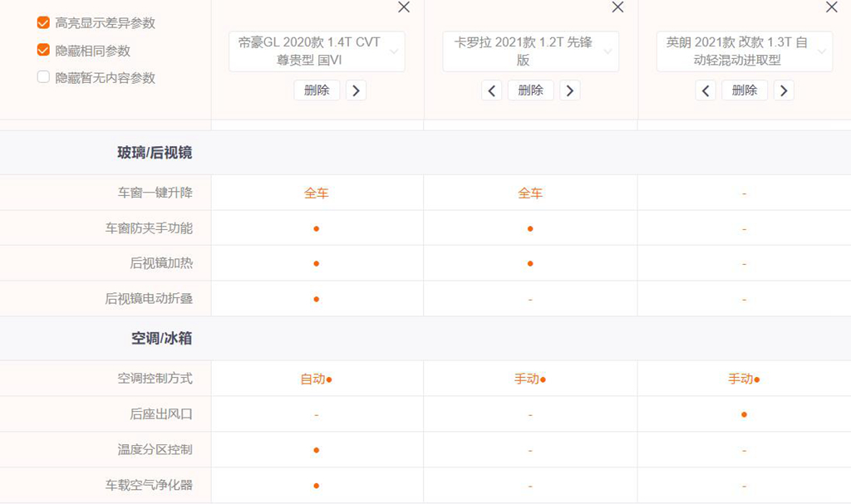
Task: Delete 卡罗拉 from the comparison
Action: (531, 90)
